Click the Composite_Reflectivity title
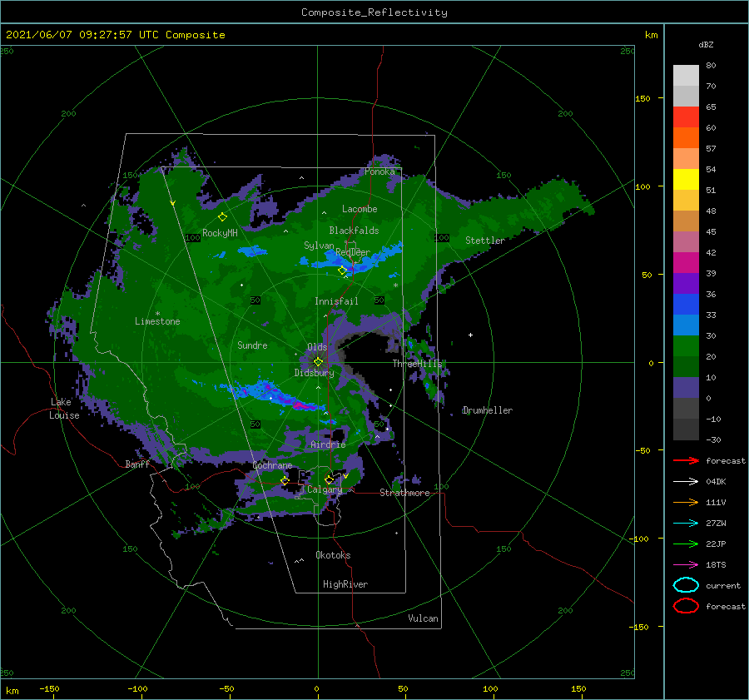Viewport: 749px width, 700px height. pyautogui.click(x=374, y=12)
